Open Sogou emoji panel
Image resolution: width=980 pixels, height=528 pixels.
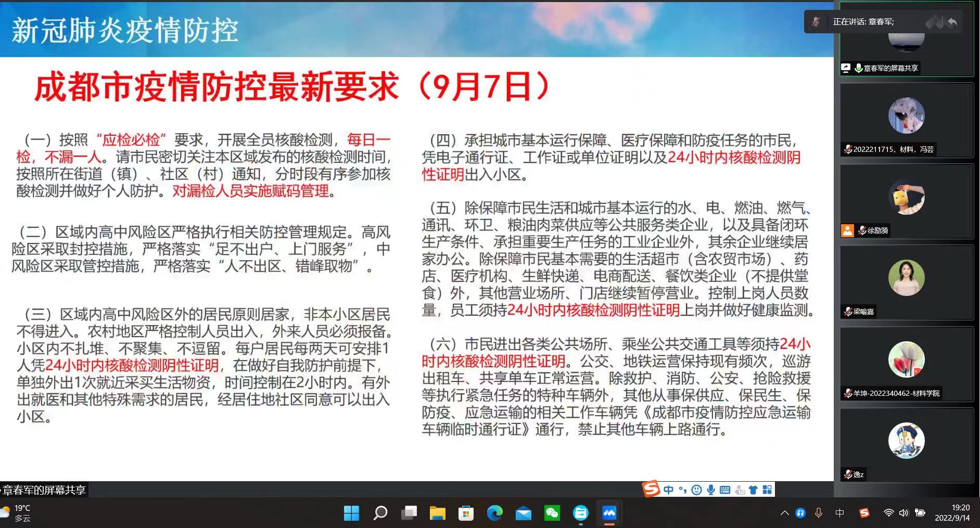tap(696, 490)
